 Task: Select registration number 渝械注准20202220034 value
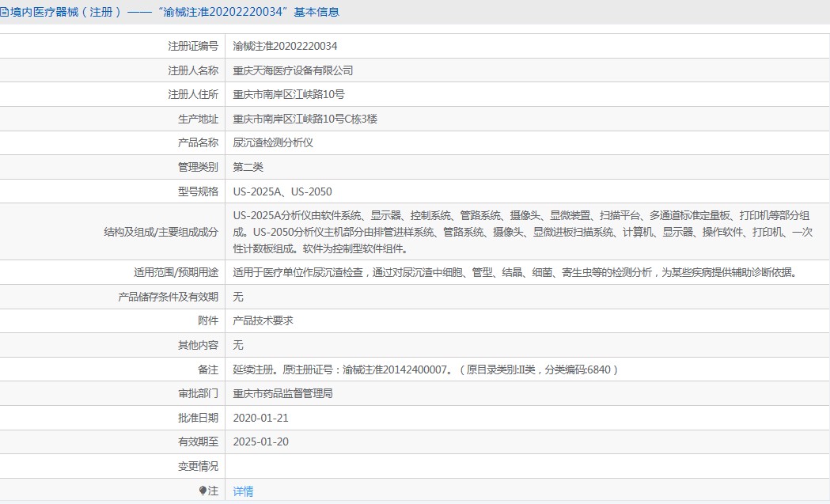(285, 46)
